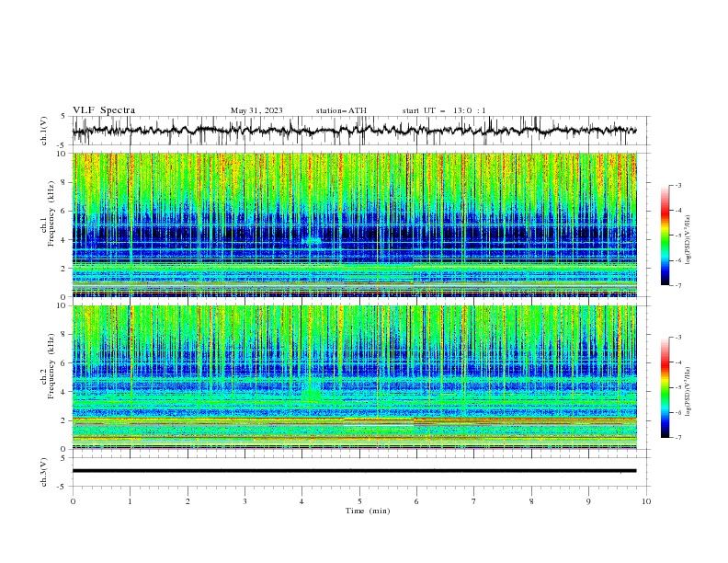
Task: Select the date text "May 31, 2023"
Action: point(256,110)
